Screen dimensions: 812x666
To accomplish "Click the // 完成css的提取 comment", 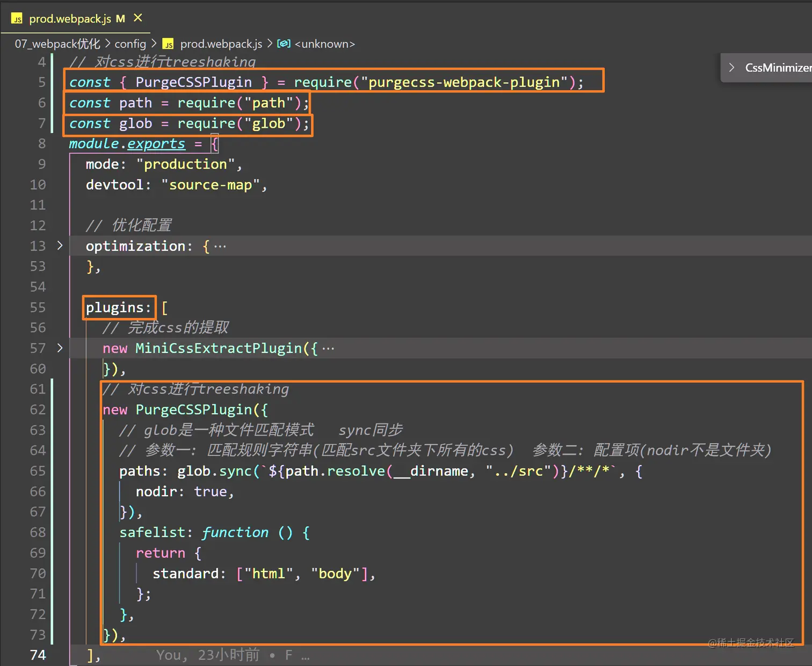I will (165, 328).
